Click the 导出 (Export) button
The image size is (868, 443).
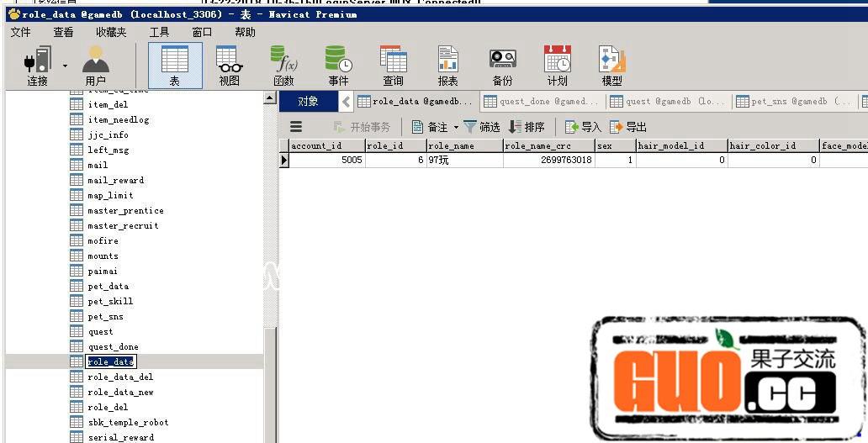click(628, 127)
